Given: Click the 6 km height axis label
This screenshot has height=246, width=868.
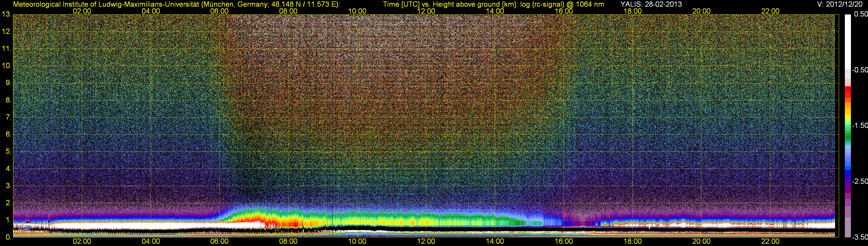Looking at the screenshot, I should pos(8,135).
